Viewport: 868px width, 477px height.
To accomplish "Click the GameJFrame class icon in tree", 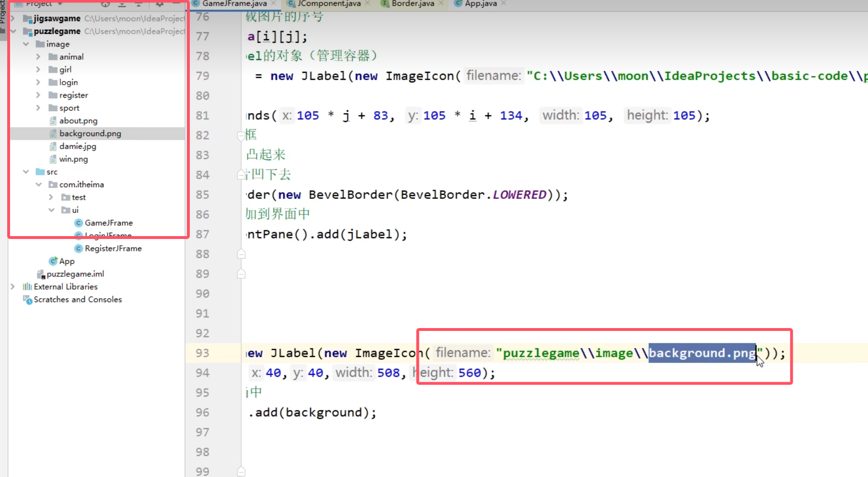I will pyautogui.click(x=79, y=223).
